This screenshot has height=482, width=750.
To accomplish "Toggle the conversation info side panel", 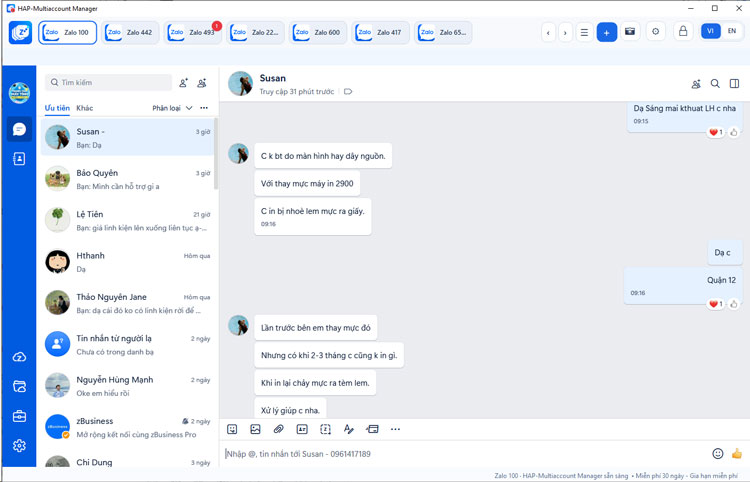I will click(734, 84).
